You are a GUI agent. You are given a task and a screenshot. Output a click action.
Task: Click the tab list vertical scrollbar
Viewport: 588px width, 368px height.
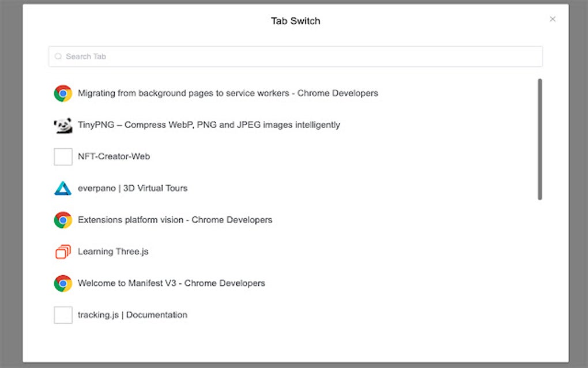(x=540, y=140)
